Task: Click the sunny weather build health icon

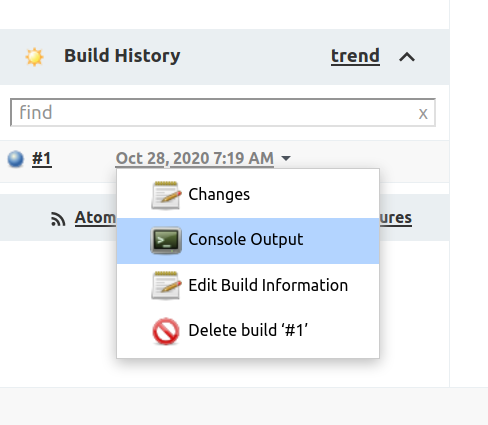Action: (34, 57)
